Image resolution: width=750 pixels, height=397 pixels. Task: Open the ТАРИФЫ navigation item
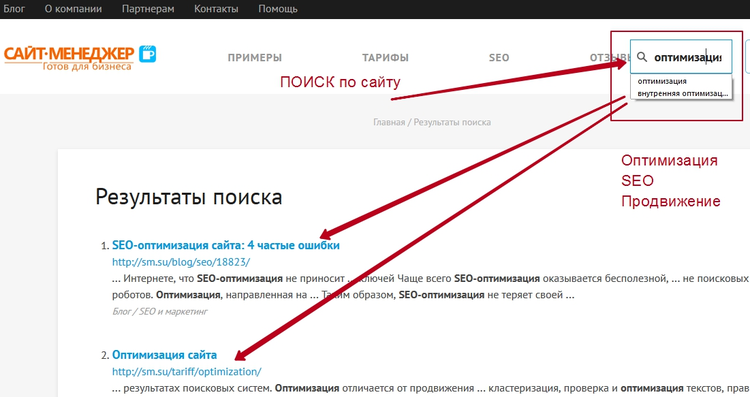click(x=385, y=58)
